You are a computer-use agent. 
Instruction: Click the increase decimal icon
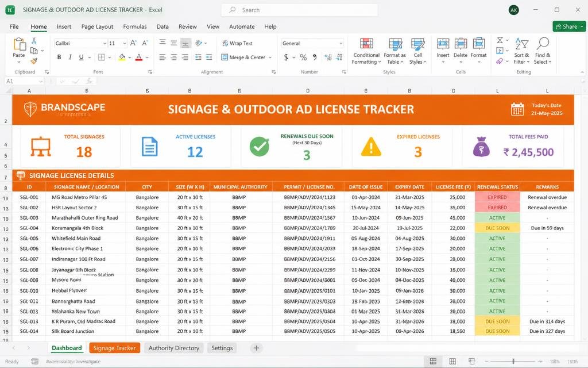[328, 57]
